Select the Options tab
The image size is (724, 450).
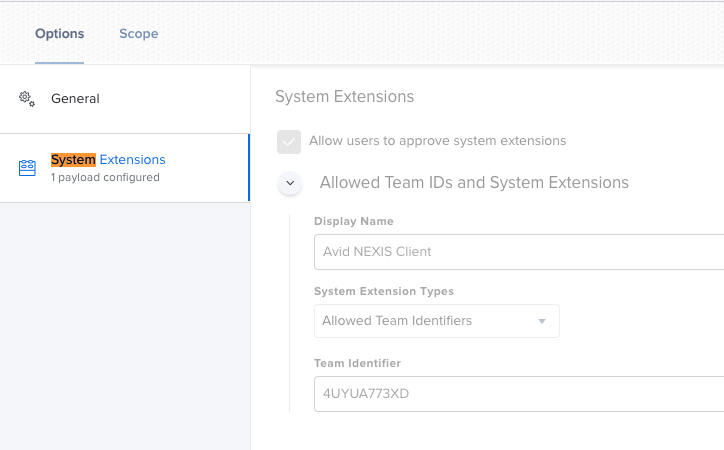pos(60,34)
